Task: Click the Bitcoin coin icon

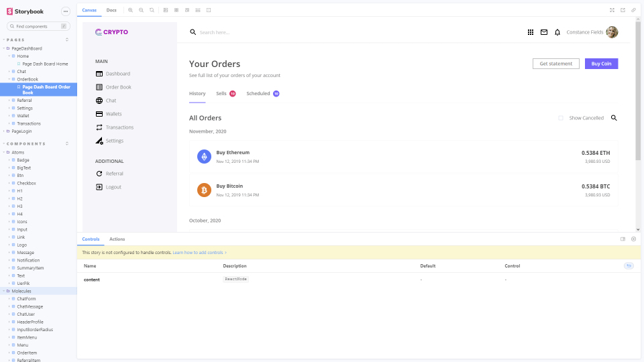Action: point(204,190)
